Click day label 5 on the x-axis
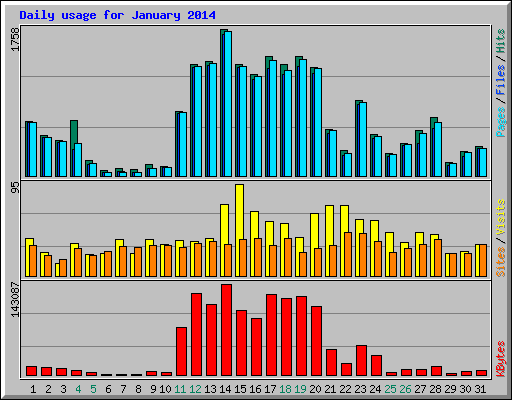 93,389
